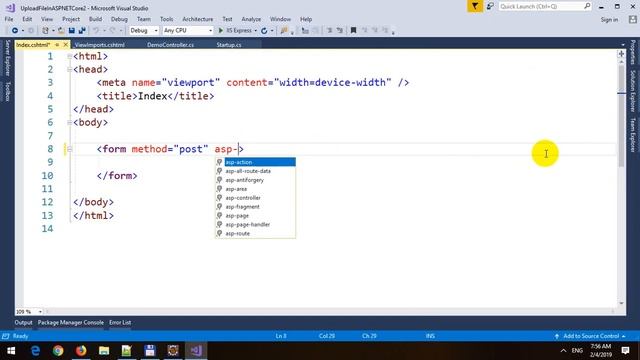Collapse the head tag outlining region

69,70
